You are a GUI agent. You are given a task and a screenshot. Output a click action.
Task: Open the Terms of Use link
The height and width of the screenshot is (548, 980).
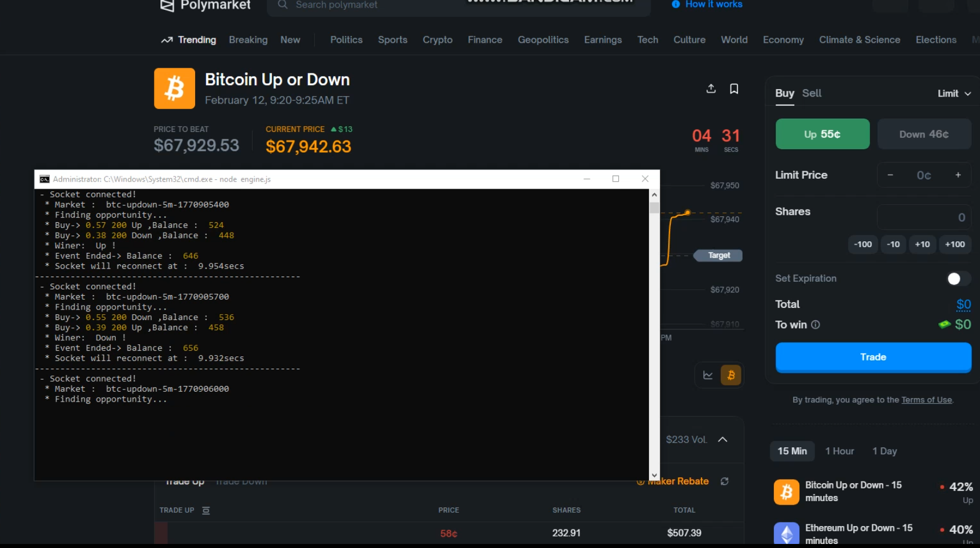pos(926,399)
